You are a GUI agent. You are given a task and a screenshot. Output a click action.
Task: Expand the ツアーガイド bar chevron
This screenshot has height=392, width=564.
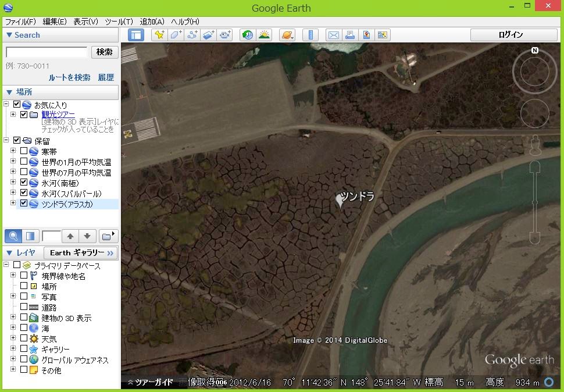click(x=131, y=382)
